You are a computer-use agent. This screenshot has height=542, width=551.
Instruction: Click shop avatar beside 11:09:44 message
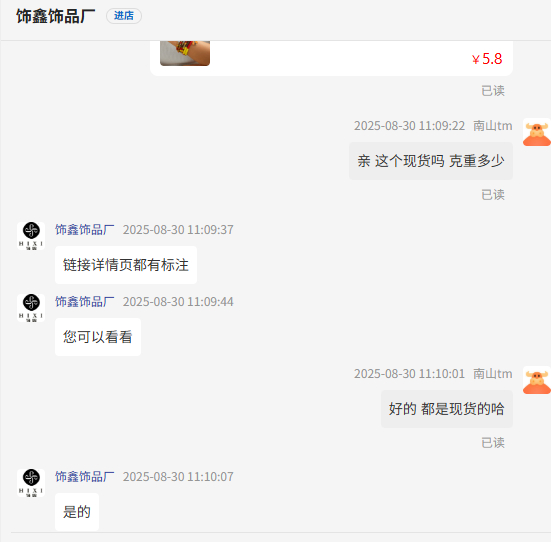31,308
